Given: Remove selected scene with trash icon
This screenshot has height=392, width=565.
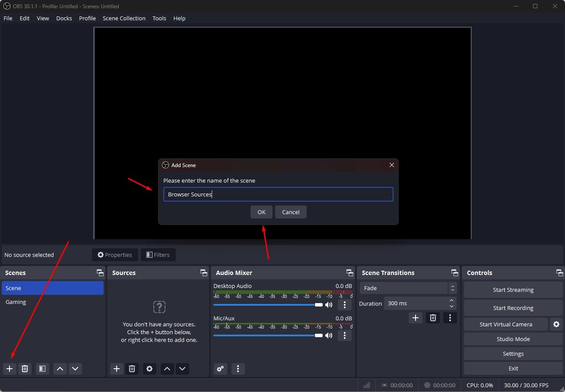Looking at the screenshot, I should 25,369.
